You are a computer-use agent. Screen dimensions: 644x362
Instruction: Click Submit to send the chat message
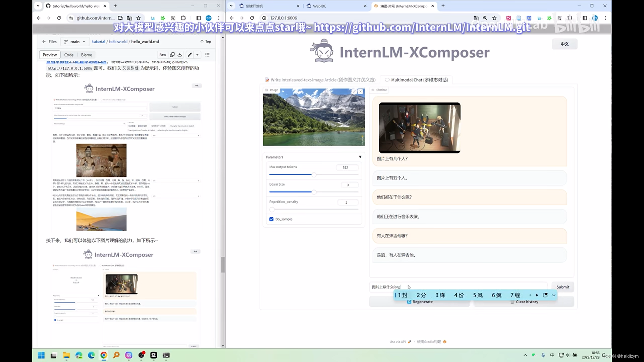point(563,287)
